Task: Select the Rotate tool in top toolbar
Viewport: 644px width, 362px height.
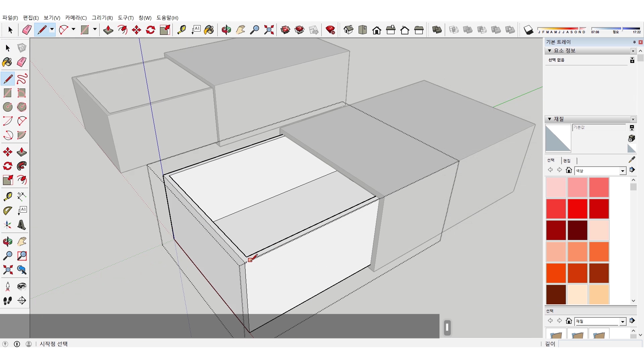Action: pos(151,30)
